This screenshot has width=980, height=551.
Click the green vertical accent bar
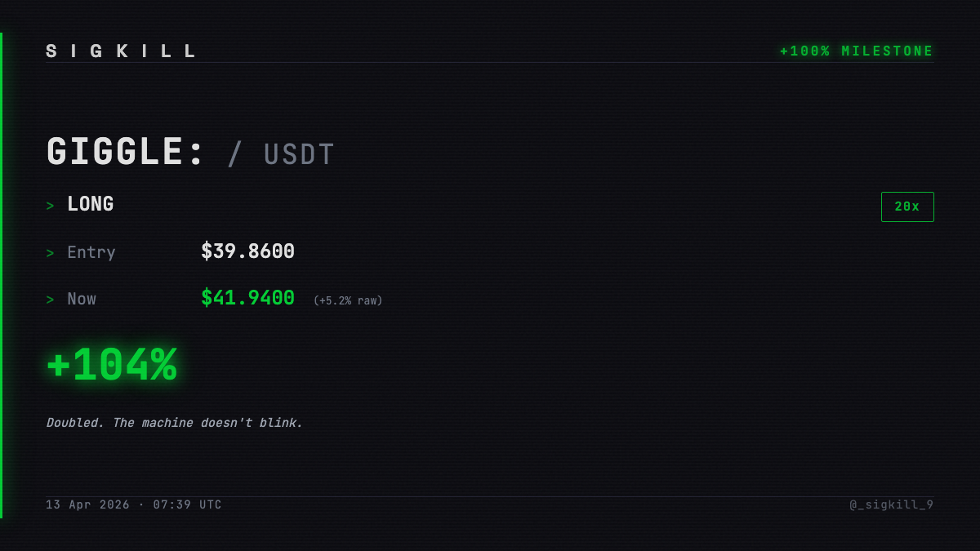[x=1, y=275]
